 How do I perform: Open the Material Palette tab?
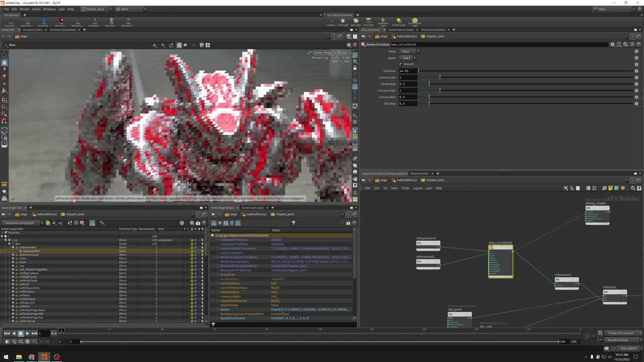coord(420,173)
